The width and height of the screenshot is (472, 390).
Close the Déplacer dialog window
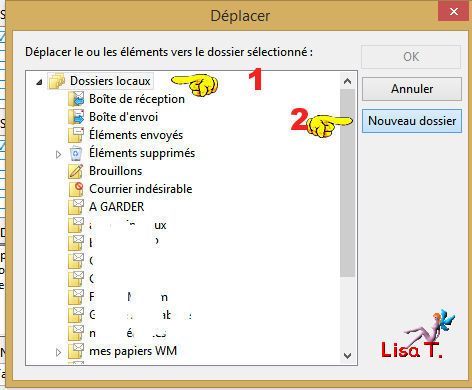click(x=454, y=12)
